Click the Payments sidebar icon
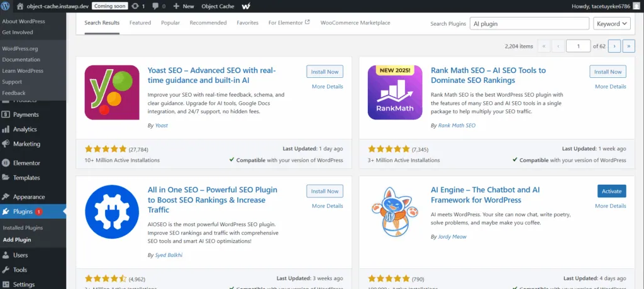The height and width of the screenshot is (289, 644). (6, 114)
